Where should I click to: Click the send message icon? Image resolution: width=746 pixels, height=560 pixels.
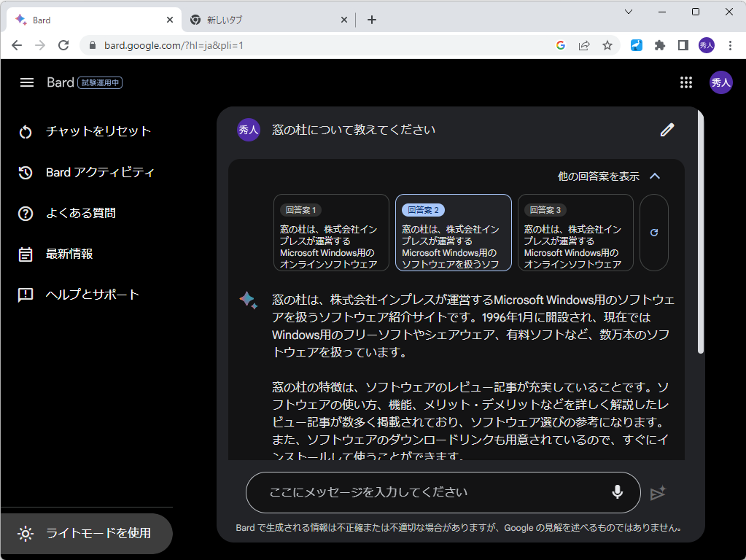click(x=657, y=493)
